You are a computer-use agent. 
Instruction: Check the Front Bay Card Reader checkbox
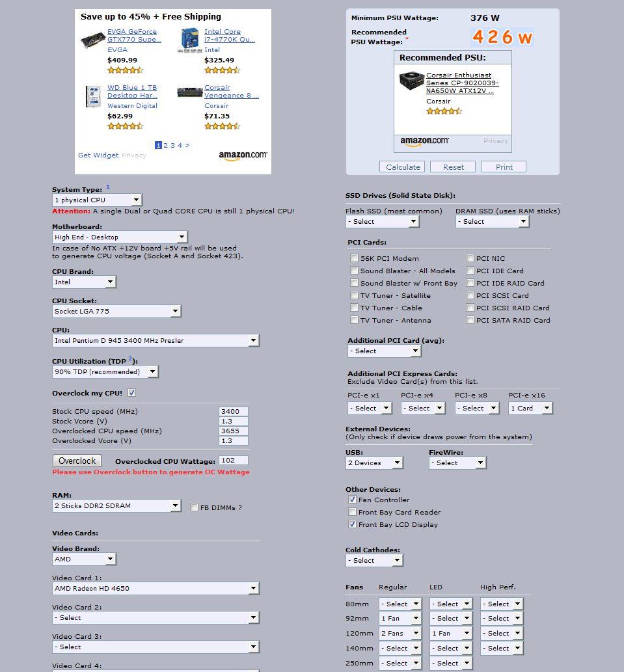coord(352,512)
